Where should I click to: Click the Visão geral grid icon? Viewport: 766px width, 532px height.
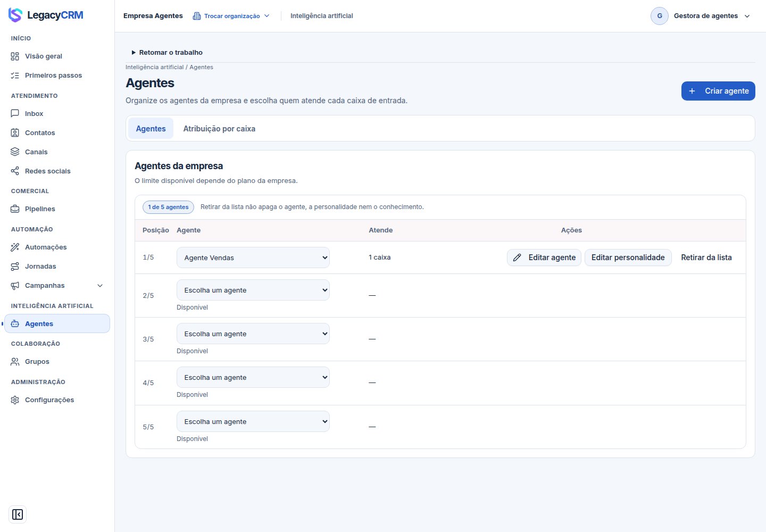coord(15,56)
